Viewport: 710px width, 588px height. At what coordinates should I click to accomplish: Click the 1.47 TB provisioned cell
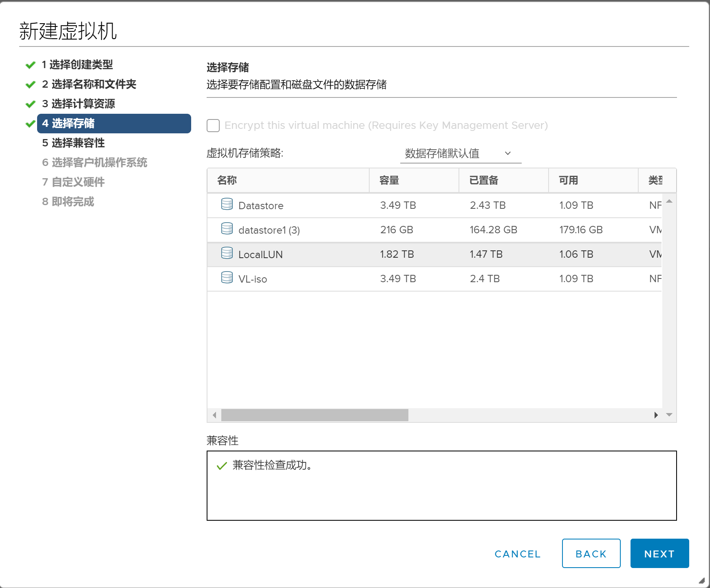coord(486,254)
